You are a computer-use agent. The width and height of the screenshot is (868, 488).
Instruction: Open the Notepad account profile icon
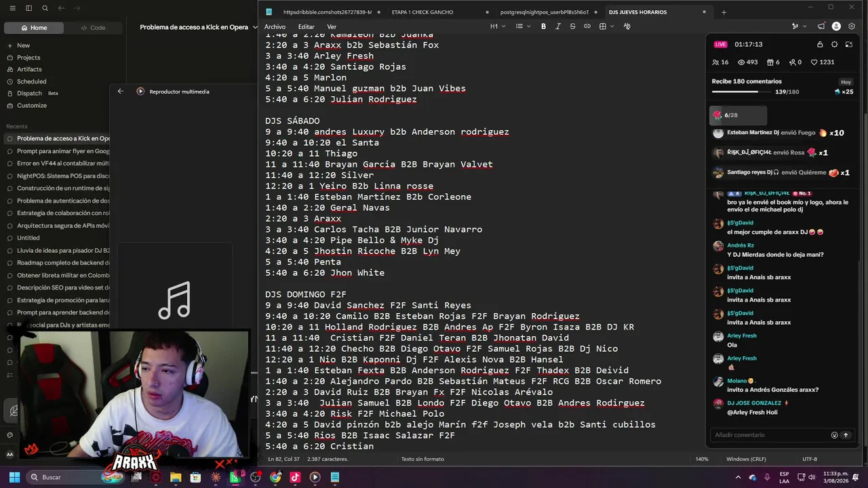(x=836, y=26)
